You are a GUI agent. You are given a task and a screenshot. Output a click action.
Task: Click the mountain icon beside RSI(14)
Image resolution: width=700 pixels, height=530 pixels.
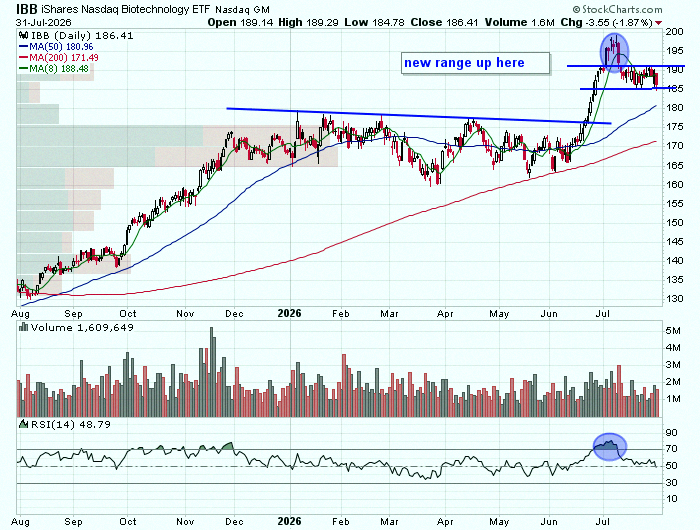pos(24,424)
